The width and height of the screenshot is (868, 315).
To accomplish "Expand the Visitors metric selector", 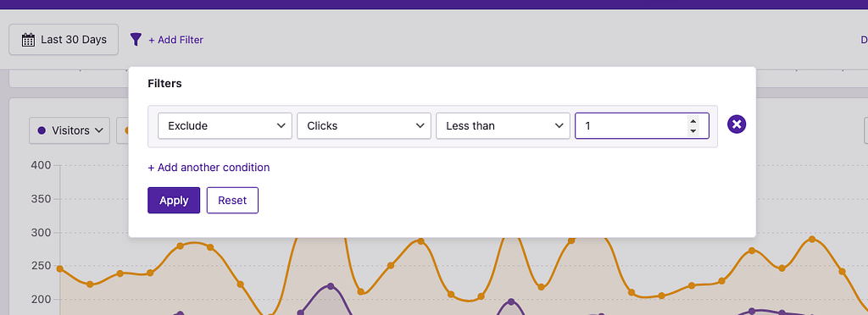I will [x=70, y=130].
